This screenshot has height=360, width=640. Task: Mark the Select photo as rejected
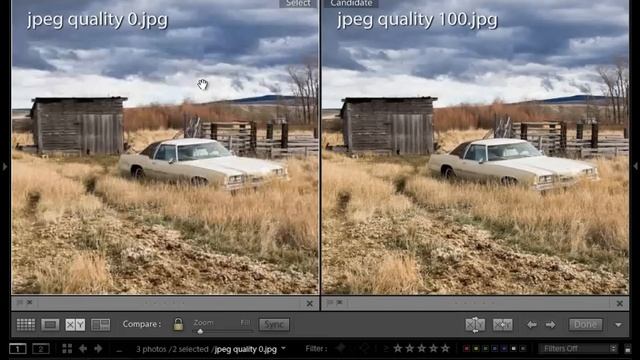29,302
